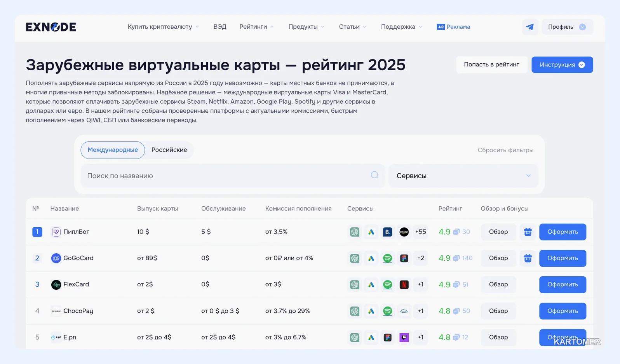Image resolution: width=620 pixels, height=364 pixels.
Task: Select the Международные filter tab
Action: point(113,150)
